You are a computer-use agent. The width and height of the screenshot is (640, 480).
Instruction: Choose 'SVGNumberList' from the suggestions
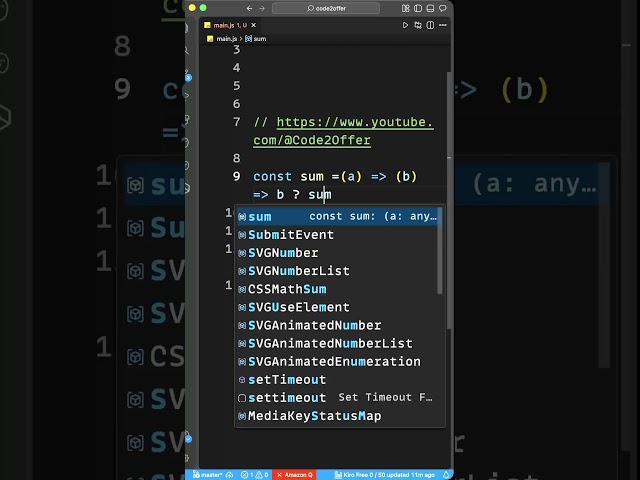(x=338, y=271)
